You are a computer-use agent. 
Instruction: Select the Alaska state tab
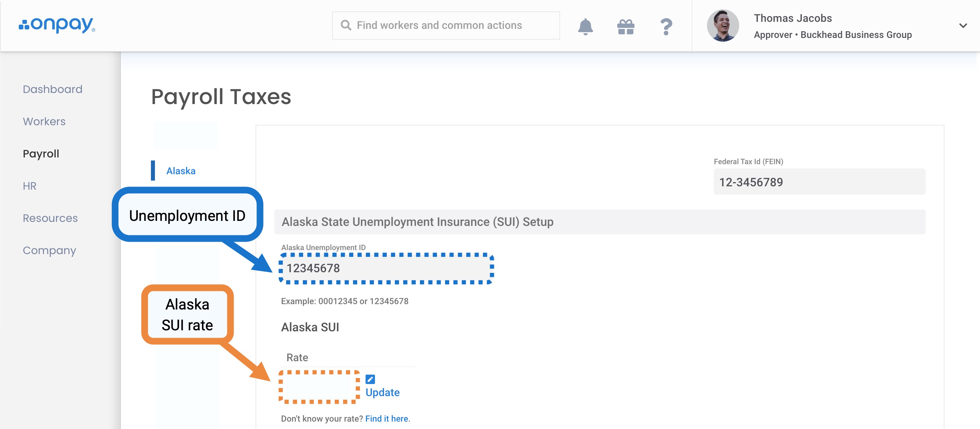pyautogui.click(x=181, y=171)
